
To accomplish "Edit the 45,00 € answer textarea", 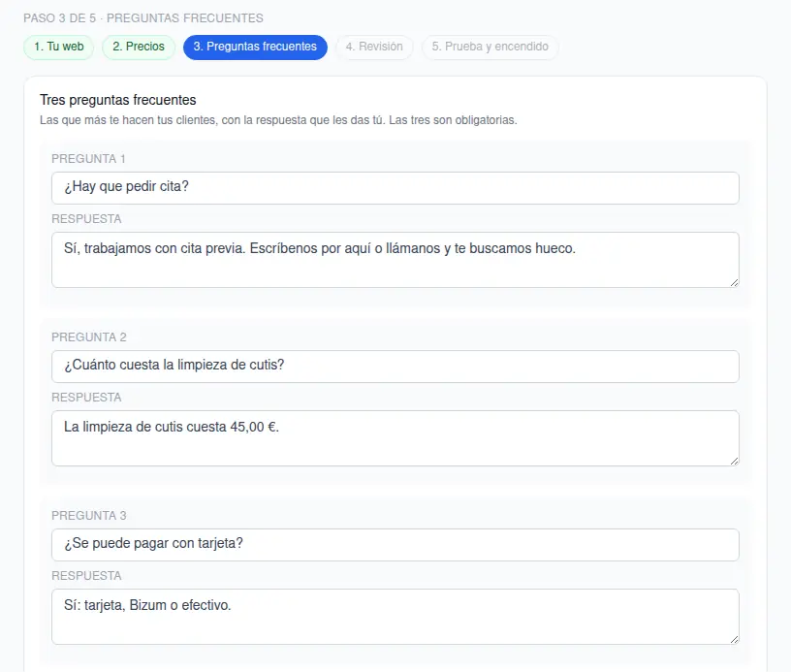I will pyautogui.click(x=395, y=438).
